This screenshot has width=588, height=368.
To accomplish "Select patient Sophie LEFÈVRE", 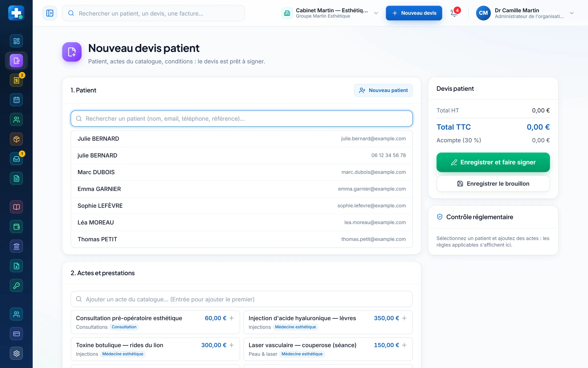I will pyautogui.click(x=242, y=206).
